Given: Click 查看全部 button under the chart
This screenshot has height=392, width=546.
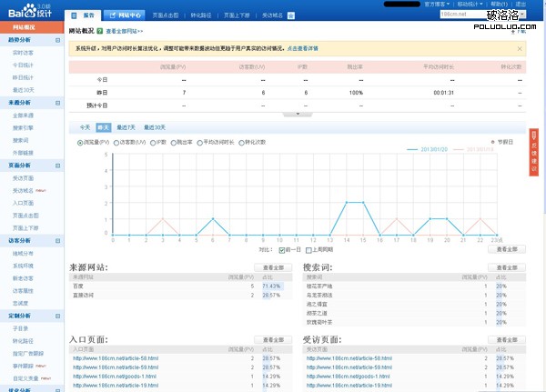Looking at the screenshot, I should click(508, 248).
